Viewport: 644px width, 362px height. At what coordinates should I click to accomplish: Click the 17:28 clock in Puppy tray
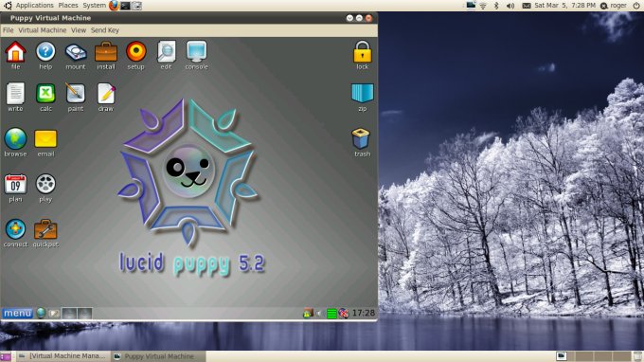[x=364, y=313]
